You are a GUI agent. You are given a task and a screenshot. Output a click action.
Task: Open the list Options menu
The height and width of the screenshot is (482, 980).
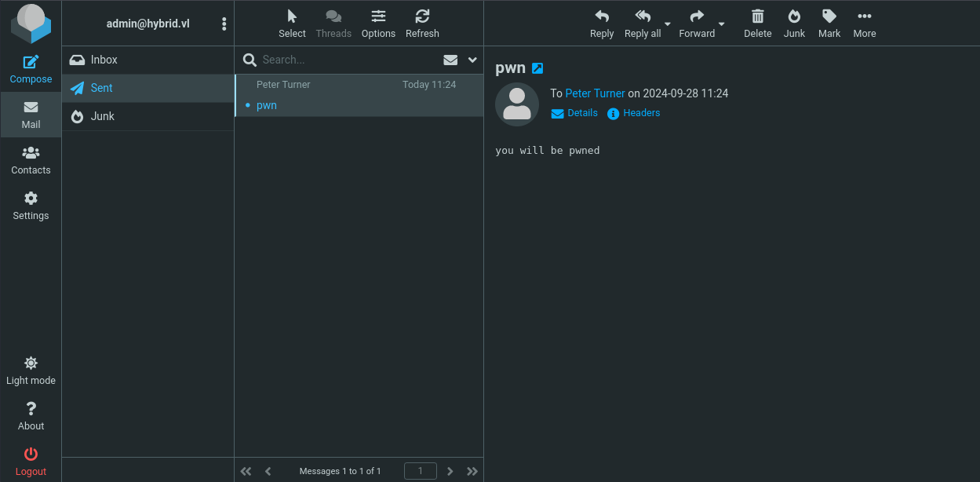(x=378, y=24)
